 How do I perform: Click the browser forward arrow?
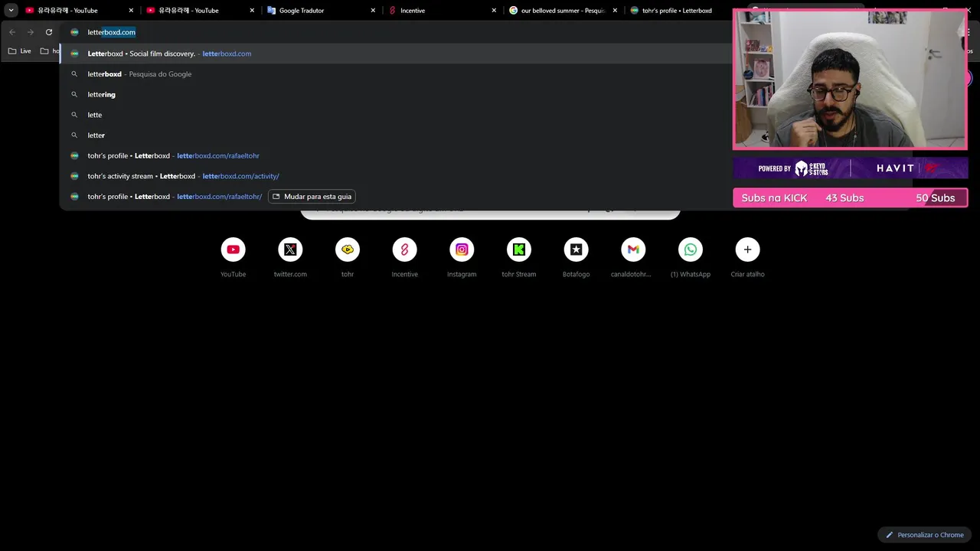pos(31,32)
